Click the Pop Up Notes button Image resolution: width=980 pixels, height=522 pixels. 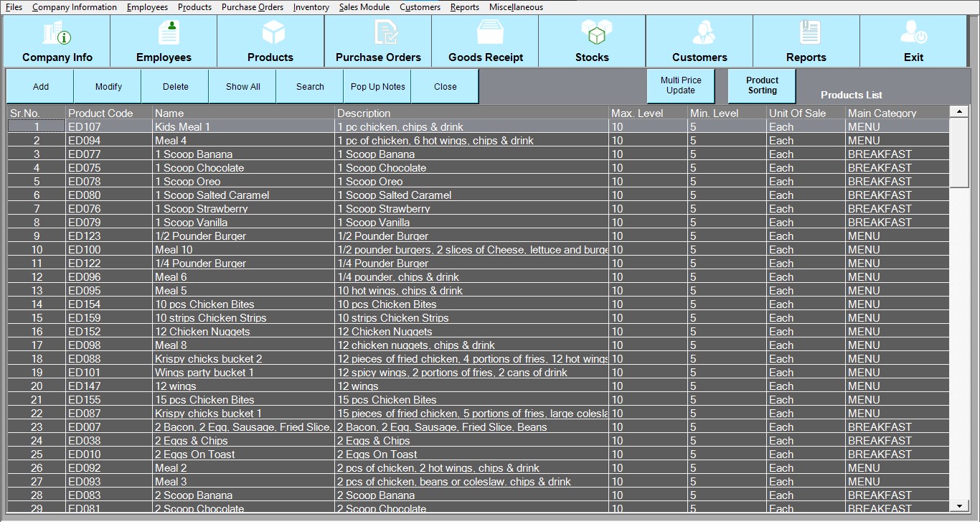(x=377, y=87)
